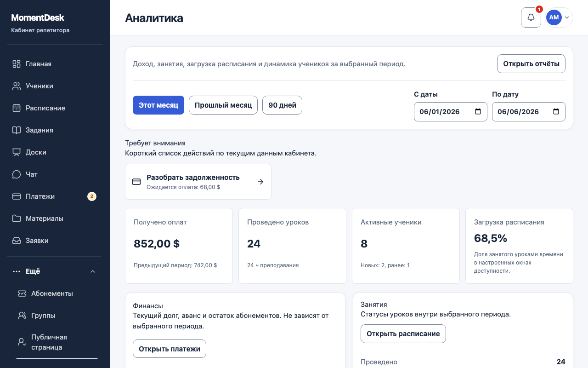The width and height of the screenshot is (588, 368).
Task: Click the Расписание calendar icon
Action: [17, 108]
